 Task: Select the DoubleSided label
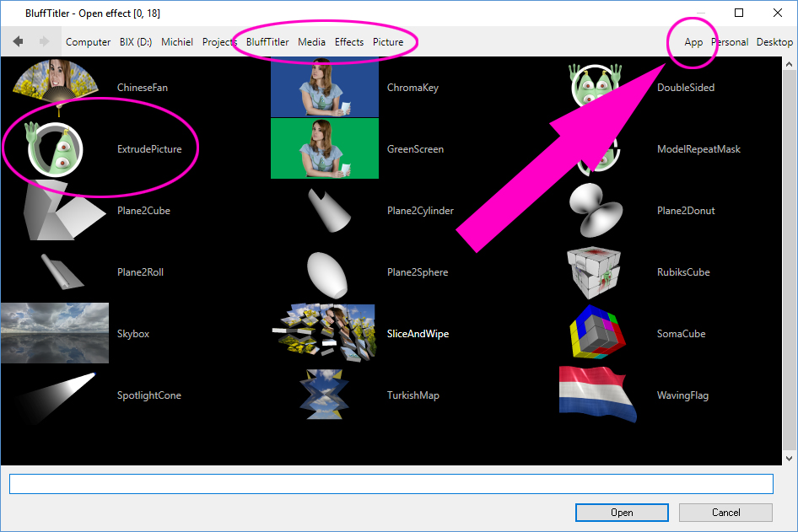686,88
